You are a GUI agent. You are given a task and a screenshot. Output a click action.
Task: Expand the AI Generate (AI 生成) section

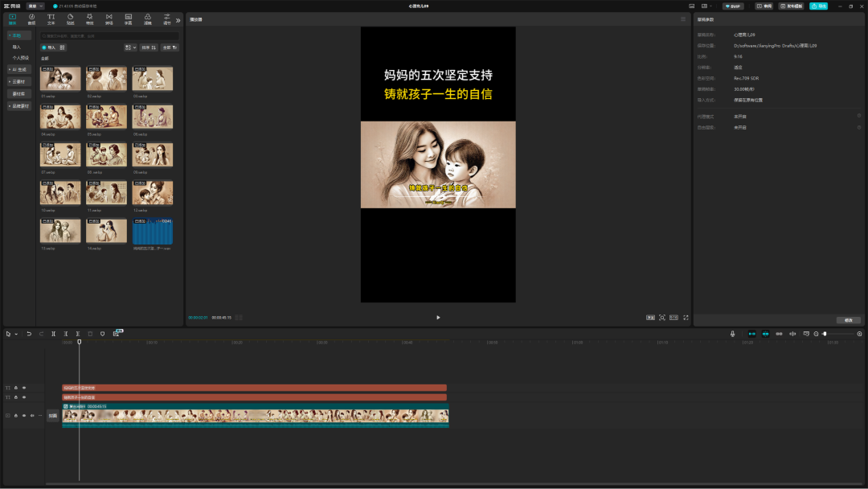pos(18,69)
